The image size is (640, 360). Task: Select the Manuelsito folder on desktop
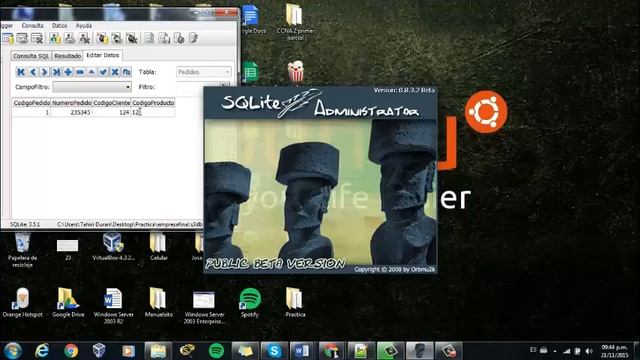158,302
